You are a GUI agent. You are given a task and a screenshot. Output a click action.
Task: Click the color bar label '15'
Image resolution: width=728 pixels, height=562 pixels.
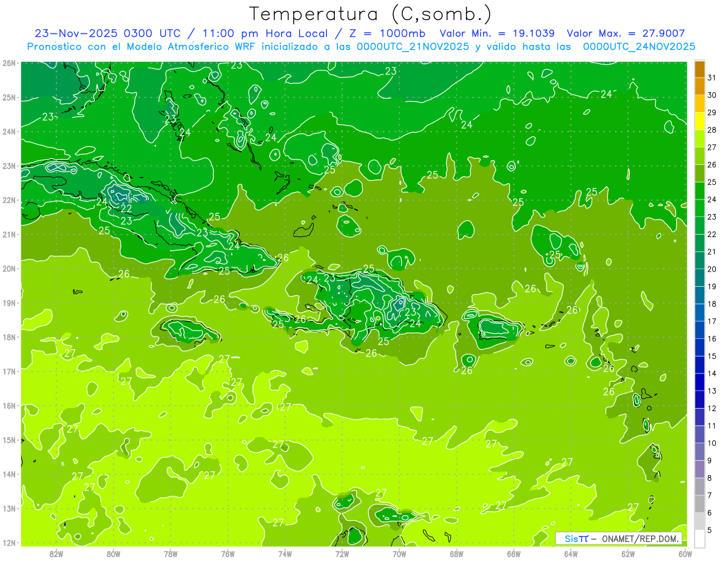tap(712, 356)
